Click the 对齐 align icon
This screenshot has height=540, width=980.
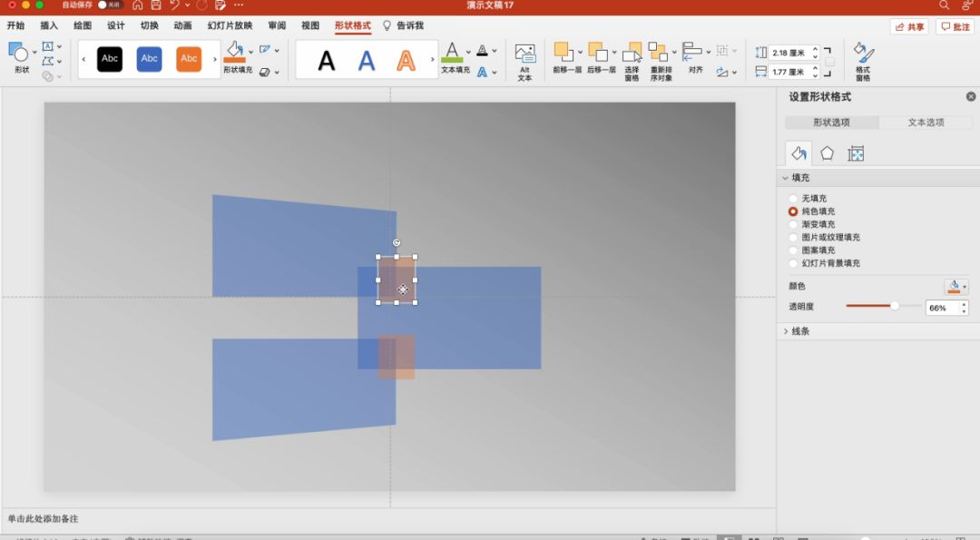691,52
